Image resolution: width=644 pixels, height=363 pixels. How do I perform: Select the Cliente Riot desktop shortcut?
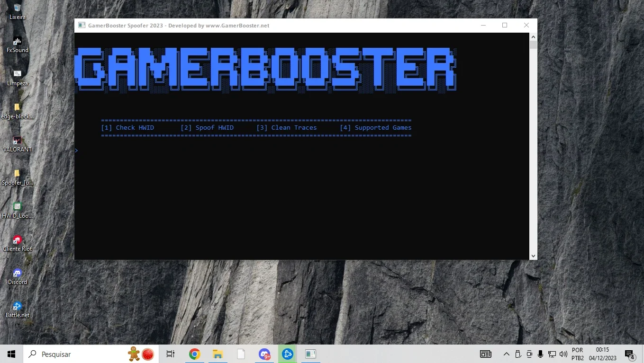18,243
